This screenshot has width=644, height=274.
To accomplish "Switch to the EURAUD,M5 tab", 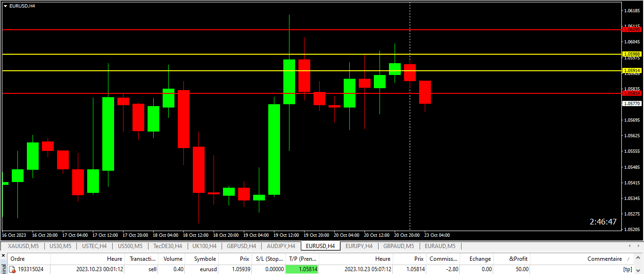I will 440,246.
